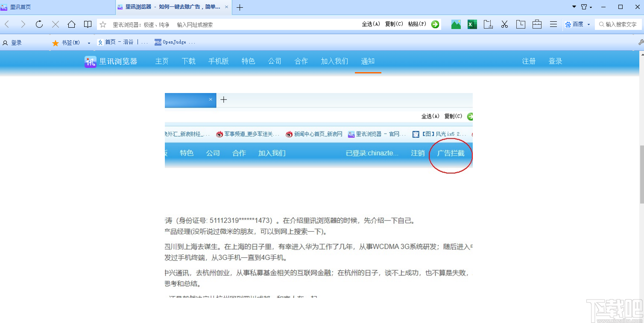Click 登录 link on the webpage header

(x=555, y=61)
